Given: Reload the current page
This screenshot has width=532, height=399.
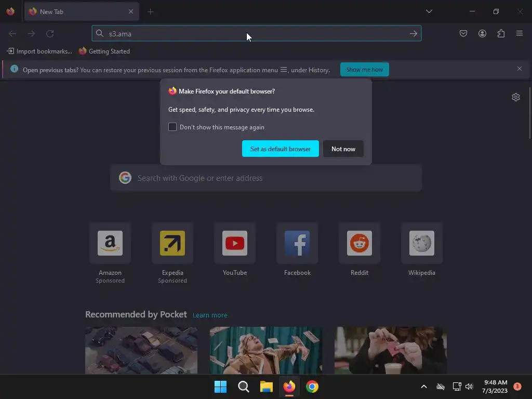Looking at the screenshot, I should point(50,34).
